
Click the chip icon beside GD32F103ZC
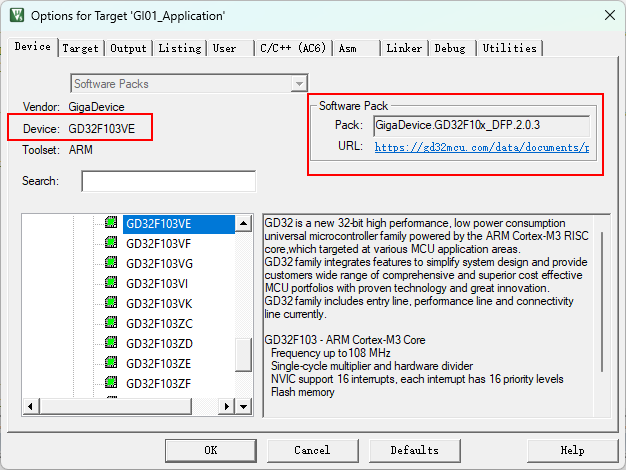tap(111, 322)
